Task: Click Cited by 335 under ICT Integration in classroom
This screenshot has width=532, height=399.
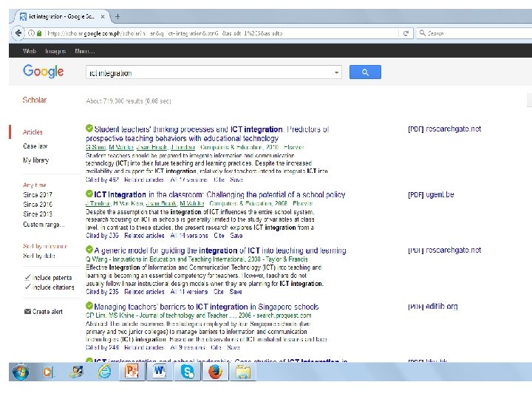Action: tap(102, 236)
